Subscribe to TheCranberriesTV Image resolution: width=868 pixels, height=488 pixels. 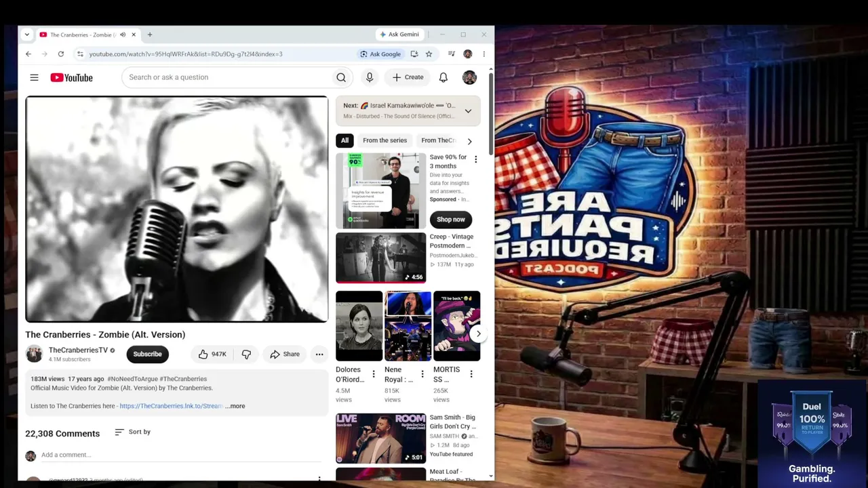click(147, 354)
